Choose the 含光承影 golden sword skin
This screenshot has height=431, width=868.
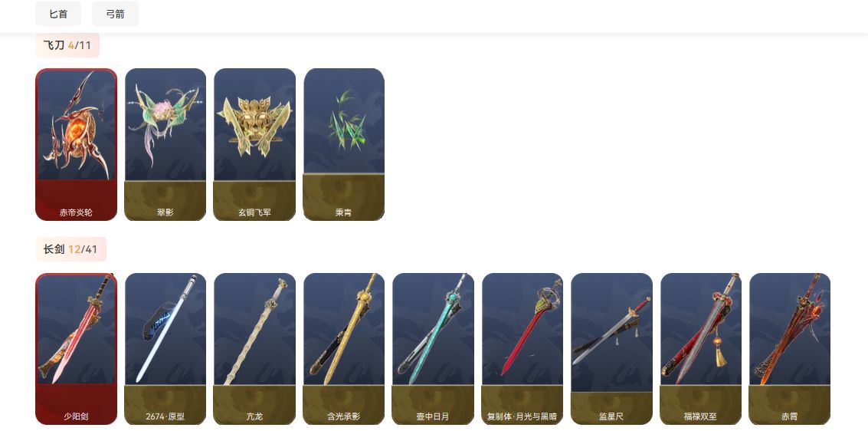344,349
